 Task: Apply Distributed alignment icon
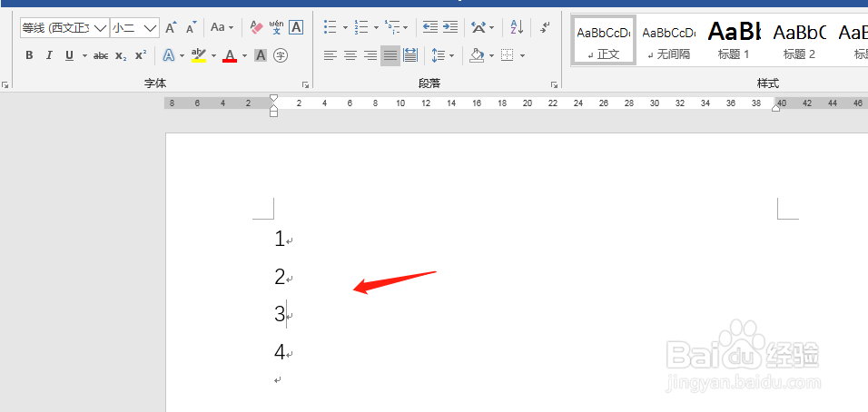tap(410, 55)
